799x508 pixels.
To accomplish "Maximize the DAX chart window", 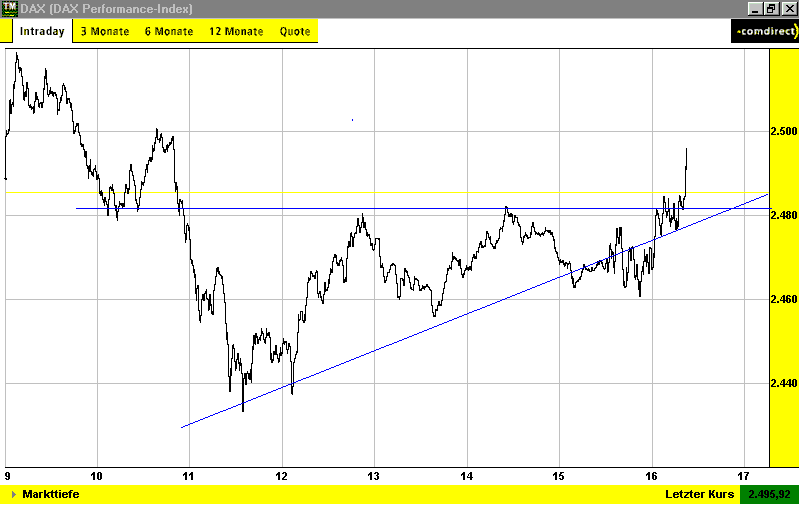I will pos(770,9).
